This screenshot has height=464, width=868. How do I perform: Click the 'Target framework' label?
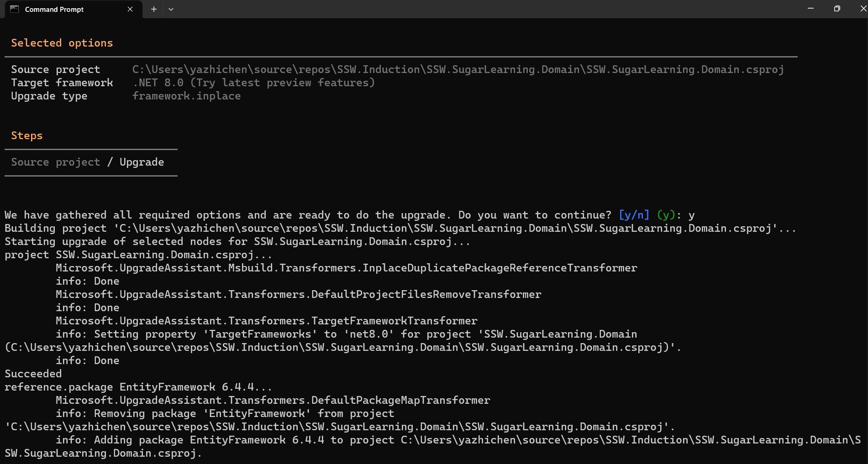(62, 83)
